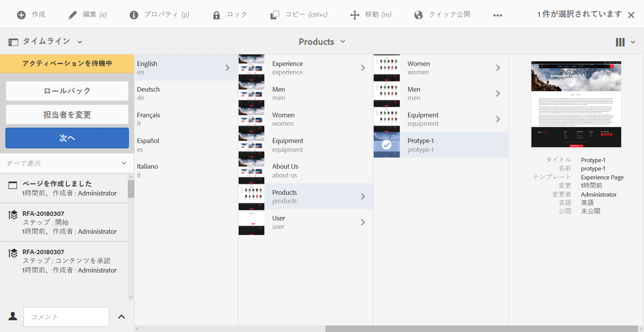Open Properties (プロパティ) info icon
Viewport: 644px width, 332px height.
click(134, 15)
